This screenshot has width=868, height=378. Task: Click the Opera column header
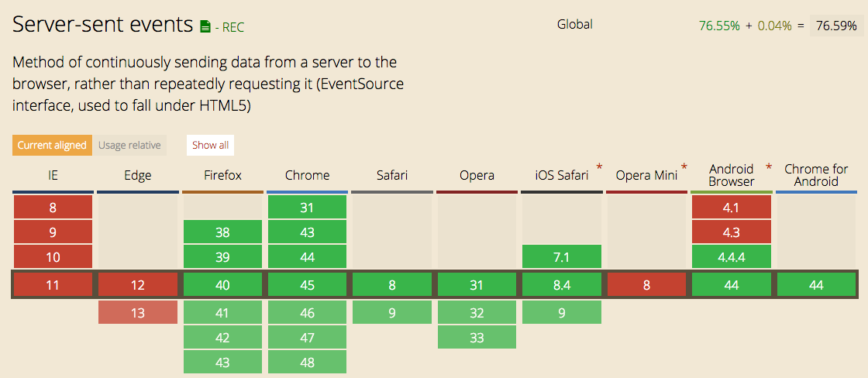(477, 176)
